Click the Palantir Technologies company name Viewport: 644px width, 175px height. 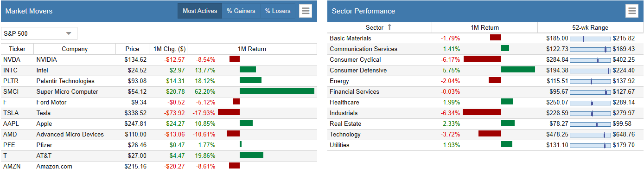[65, 81]
